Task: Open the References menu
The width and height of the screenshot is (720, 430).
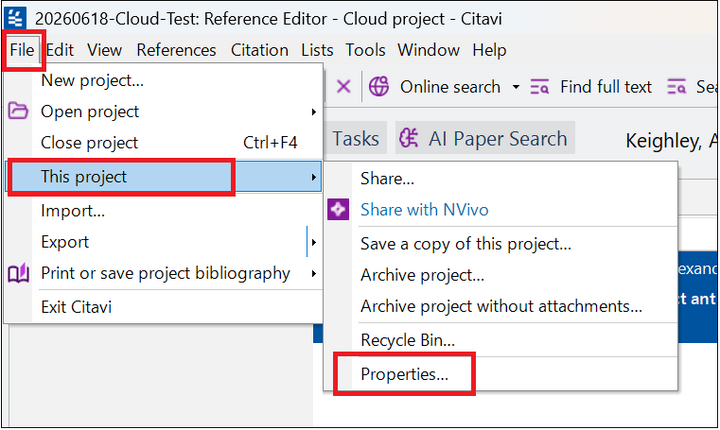Action: point(176,50)
